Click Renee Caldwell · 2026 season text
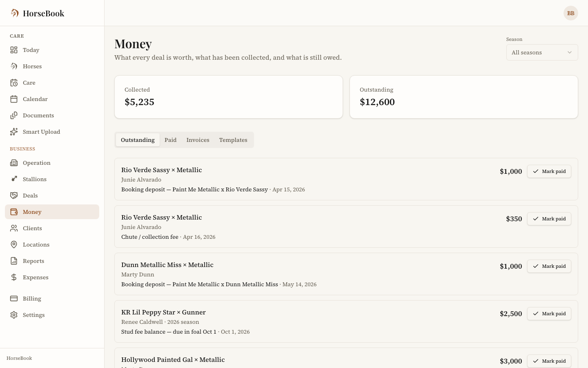The height and width of the screenshot is (368, 588). tap(160, 322)
